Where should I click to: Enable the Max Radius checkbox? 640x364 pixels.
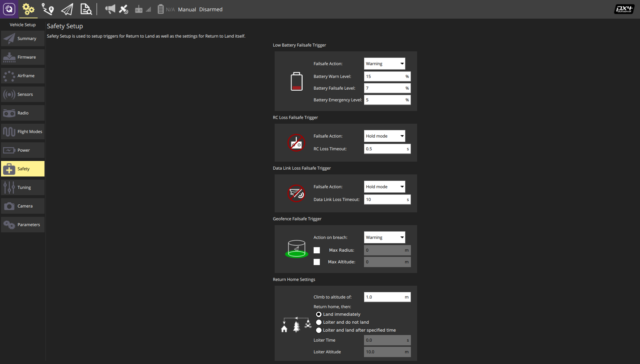pos(317,250)
